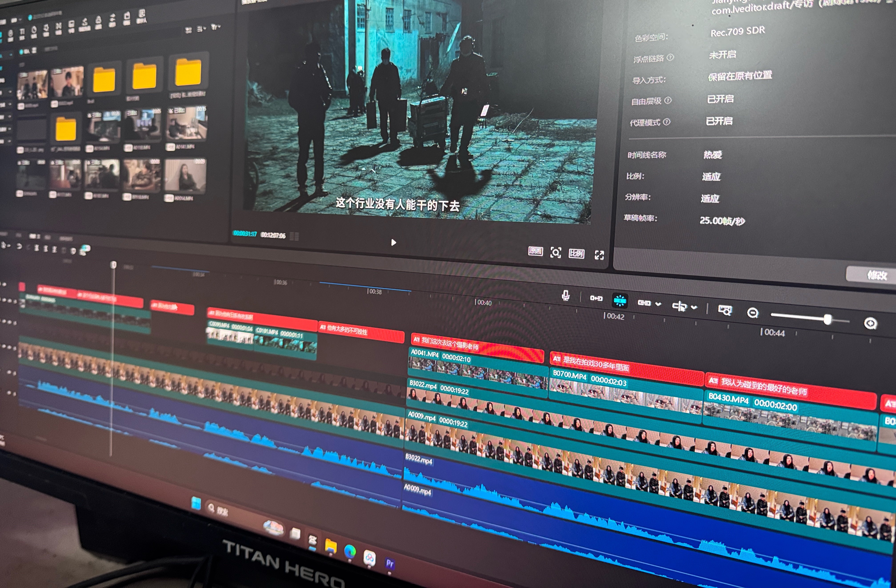Click the timeline name value 热爱

coord(712,155)
